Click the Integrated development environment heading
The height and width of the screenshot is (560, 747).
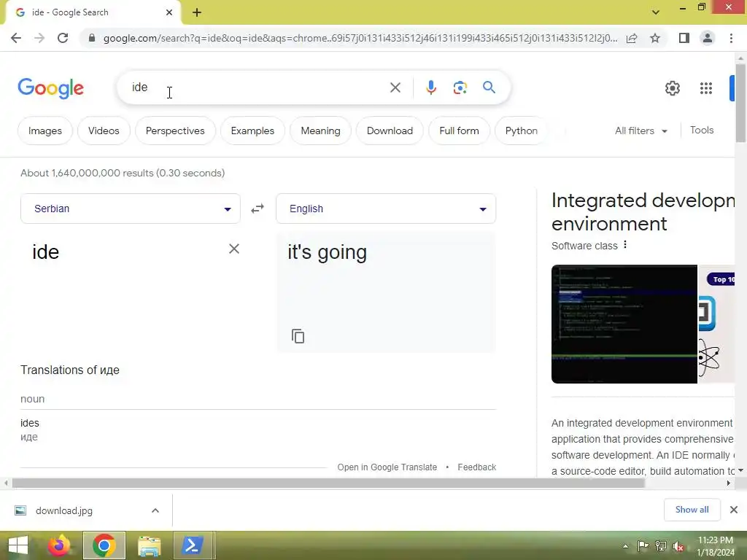coord(643,212)
